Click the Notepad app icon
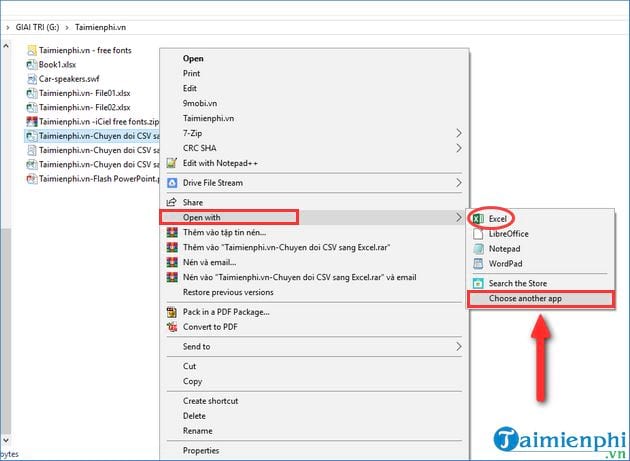Screen dimensions: 630x461 [478, 248]
